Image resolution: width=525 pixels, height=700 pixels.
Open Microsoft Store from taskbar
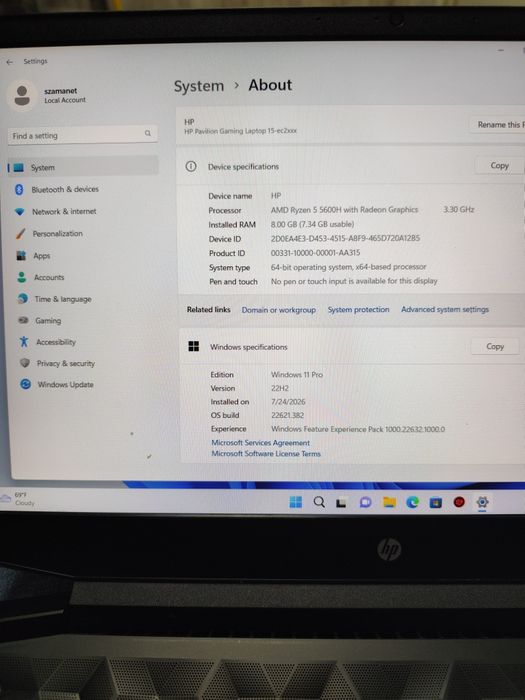point(435,503)
